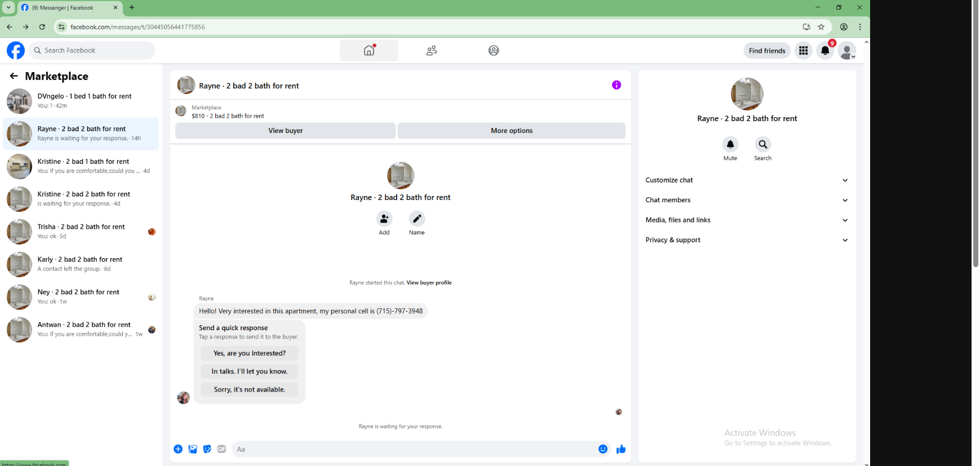Open Kristine 2 bad 2 bath conversation
Viewport: 980px width, 466px height.
[82, 199]
